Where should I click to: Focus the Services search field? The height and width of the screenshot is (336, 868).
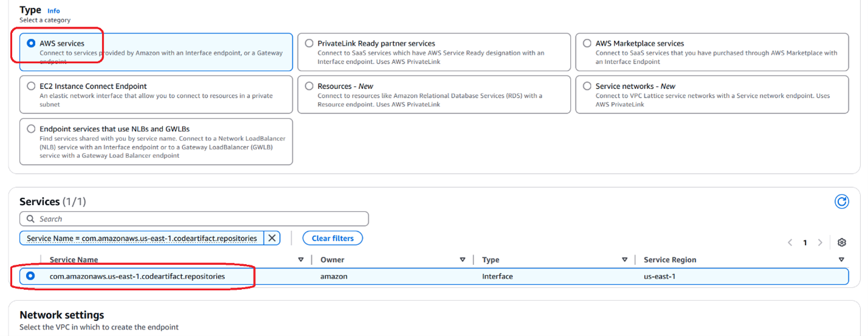(194, 219)
